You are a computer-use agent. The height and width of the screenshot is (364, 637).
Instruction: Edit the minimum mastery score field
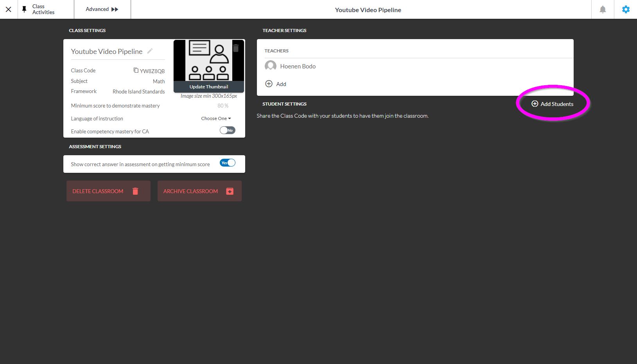click(x=223, y=106)
